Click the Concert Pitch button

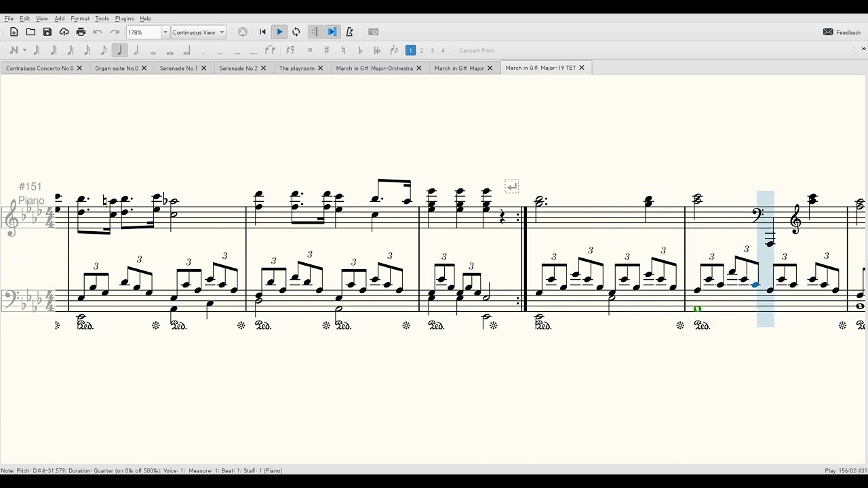(x=477, y=50)
